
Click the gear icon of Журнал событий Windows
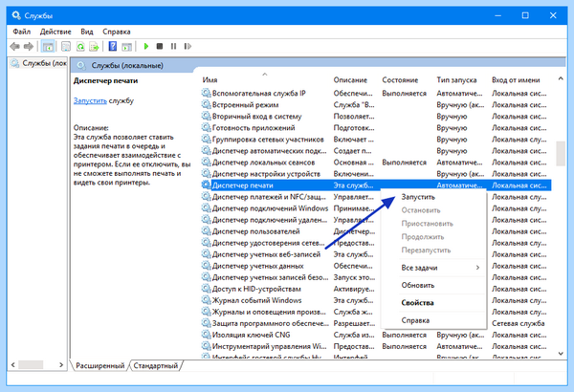click(206, 300)
